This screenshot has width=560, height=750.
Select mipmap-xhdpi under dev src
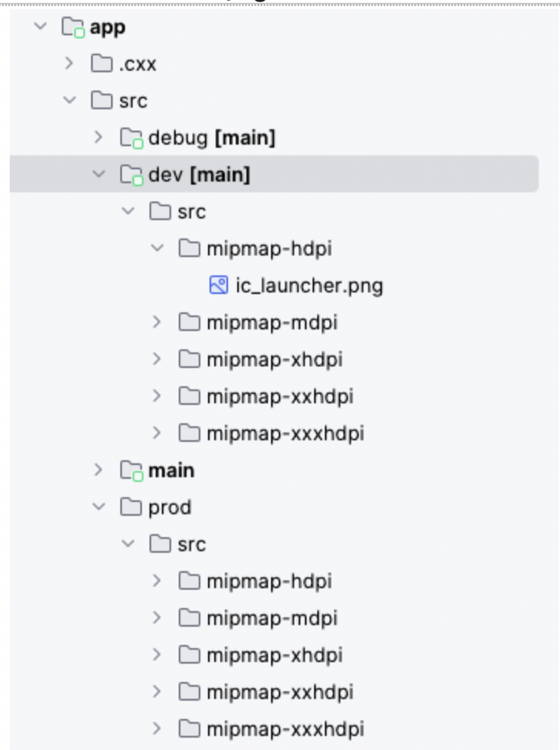tap(274, 360)
